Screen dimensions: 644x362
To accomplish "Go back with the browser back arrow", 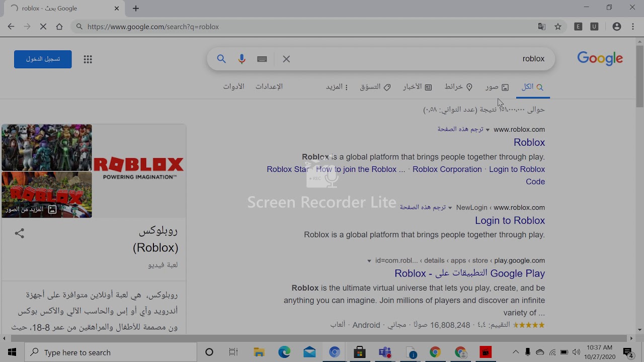I will [x=11, y=27].
